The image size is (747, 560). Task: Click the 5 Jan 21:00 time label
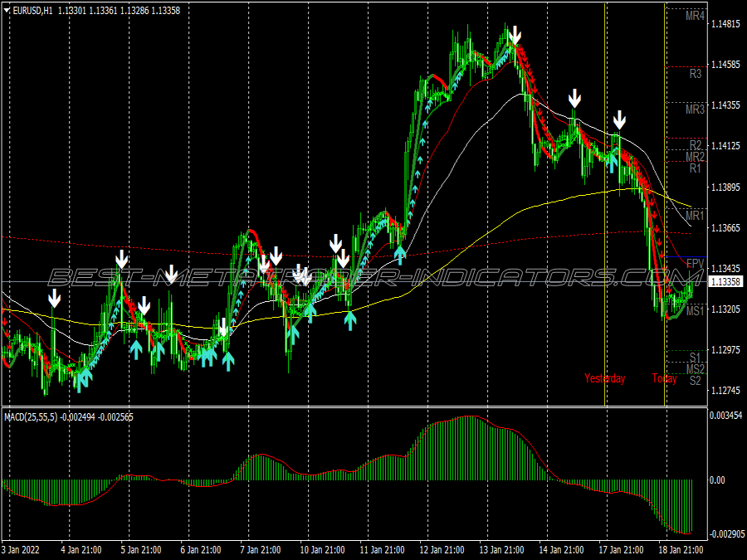click(x=140, y=550)
